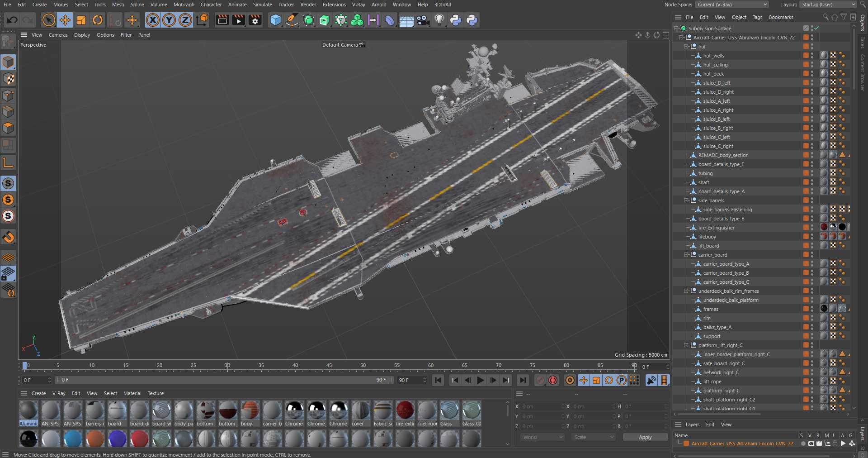Collapse the side_barrels group

pos(686,200)
